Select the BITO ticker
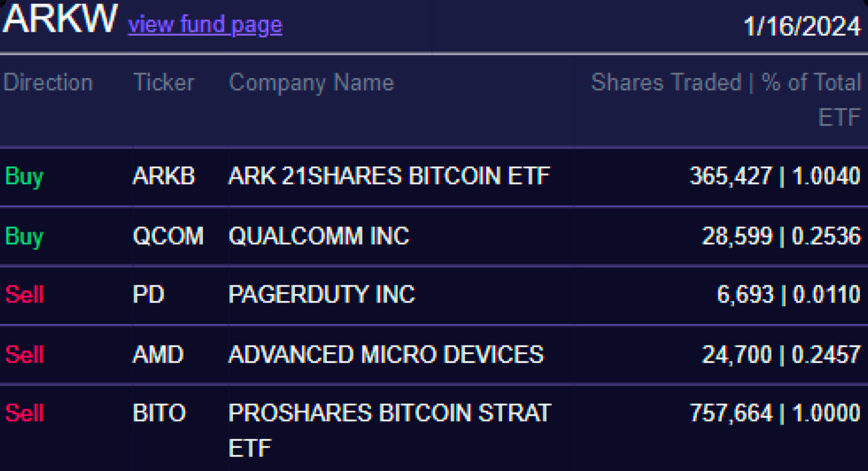This screenshot has height=471, width=868. coord(159,413)
